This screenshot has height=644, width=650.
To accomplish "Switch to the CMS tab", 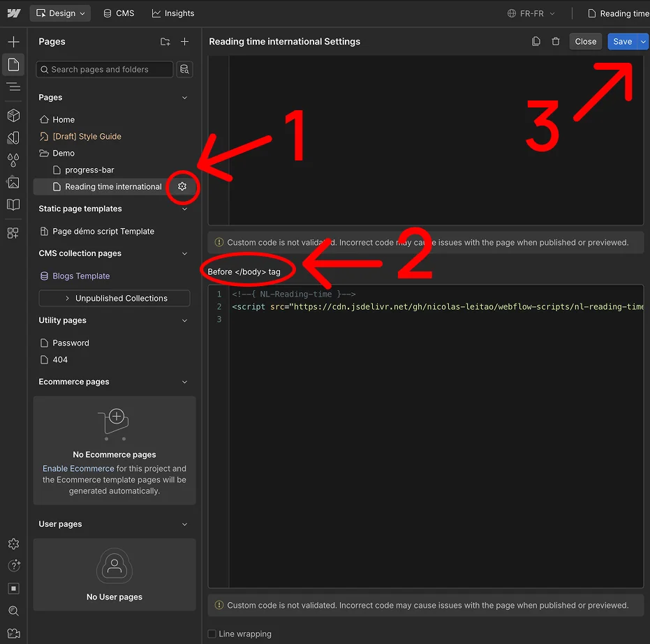I will (117, 13).
